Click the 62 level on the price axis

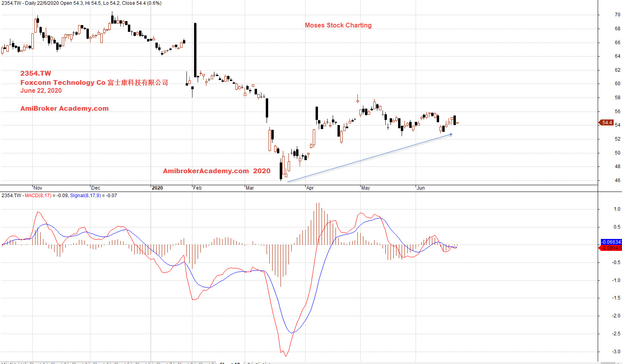point(617,70)
